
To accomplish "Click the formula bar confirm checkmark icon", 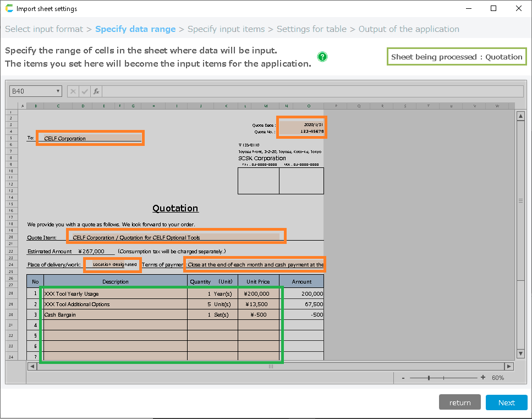I will point(85,91).
